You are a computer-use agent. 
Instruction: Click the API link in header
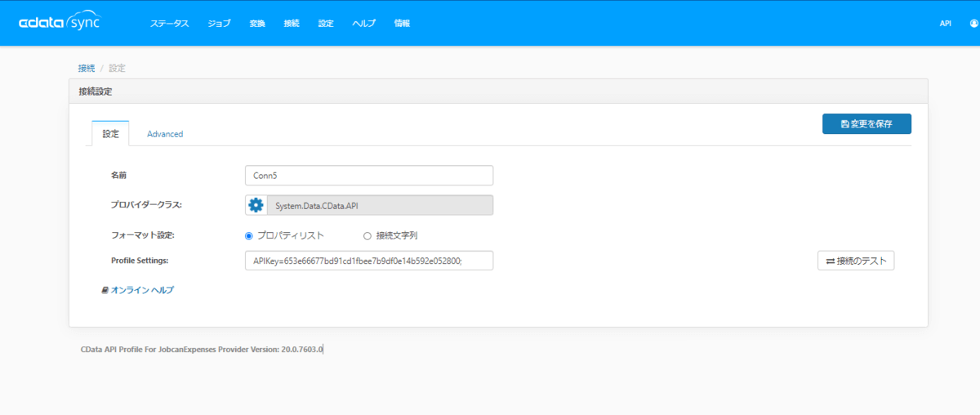(x=946, y=24)
